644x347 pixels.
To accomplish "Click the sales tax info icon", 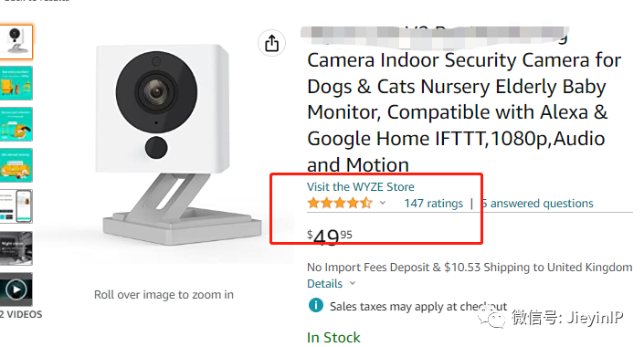I will point(316,306).
